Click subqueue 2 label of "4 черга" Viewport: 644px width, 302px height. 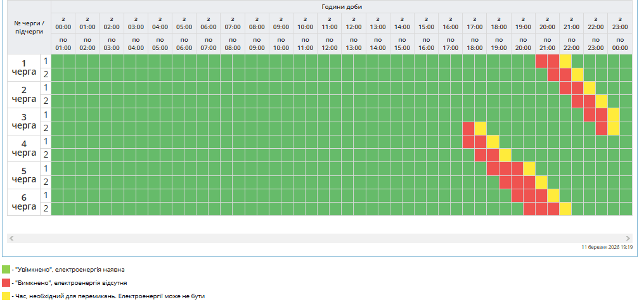[46, 154]
